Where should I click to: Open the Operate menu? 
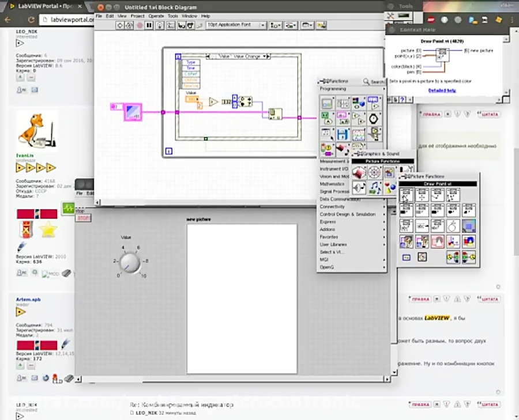pyautogui.click(x=156, y=17)
